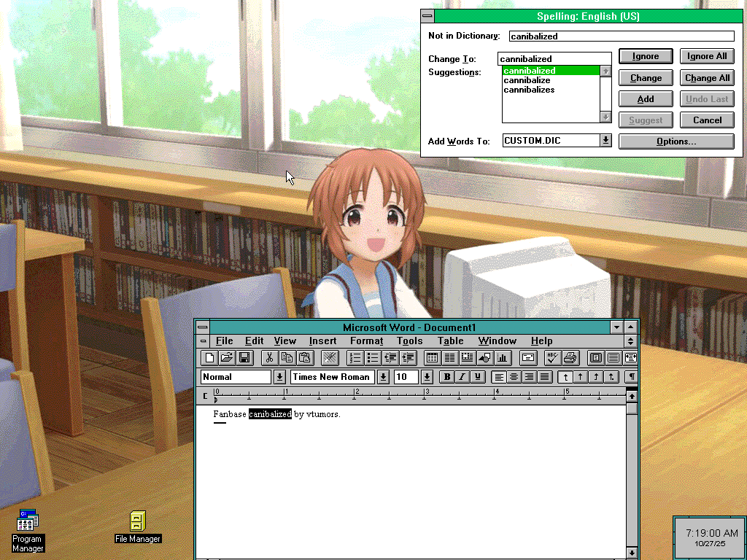This screenshot has width=747, height=560.
Task: Toggle Bold formatting on the ribbon
Action: 447,377
